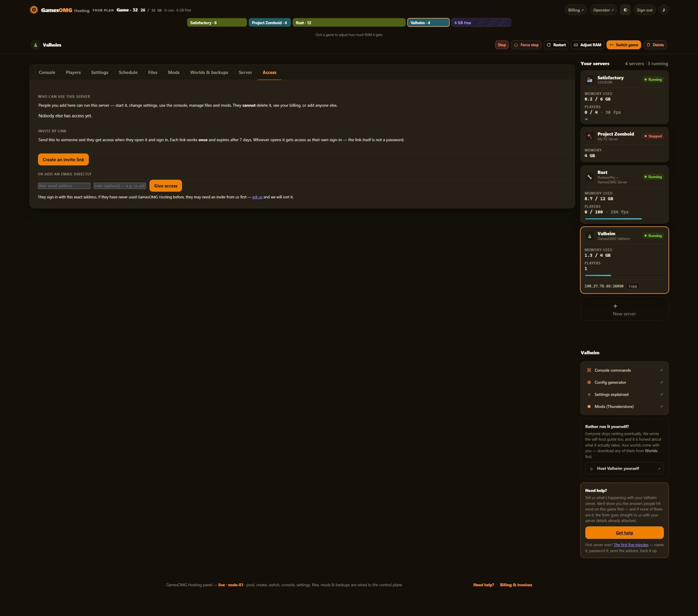Click the plus icon for New server
The height and width of the screenshot is (616, 698).
[615, 306]
